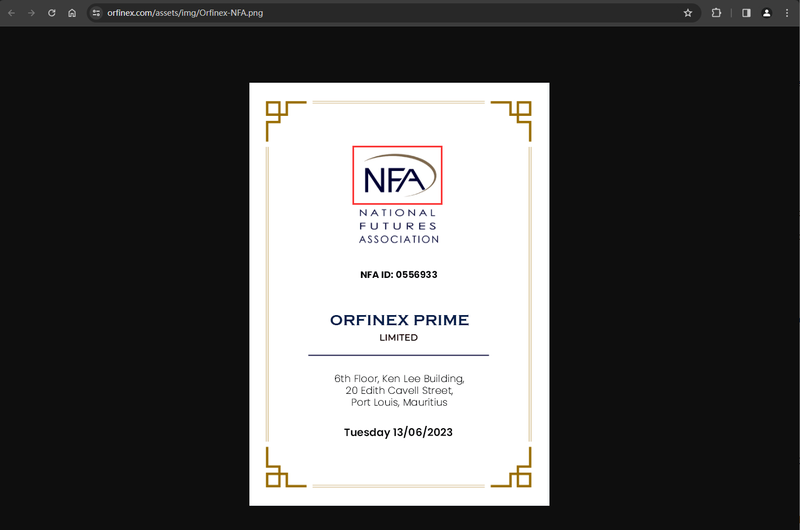Image resolution: width=800 pixels, height=530 pixels.
Task: Click the browser back arrow
Action: point(11,13)
